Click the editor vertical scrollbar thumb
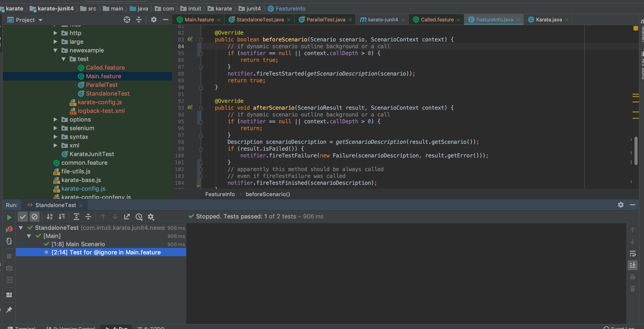644x329 pixels. pyautogui.click(x=636, y=150)
